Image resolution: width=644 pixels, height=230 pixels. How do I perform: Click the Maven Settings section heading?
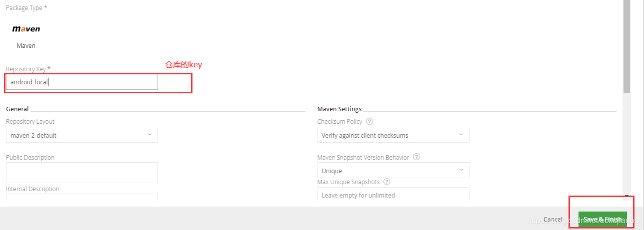pos(339,109)
